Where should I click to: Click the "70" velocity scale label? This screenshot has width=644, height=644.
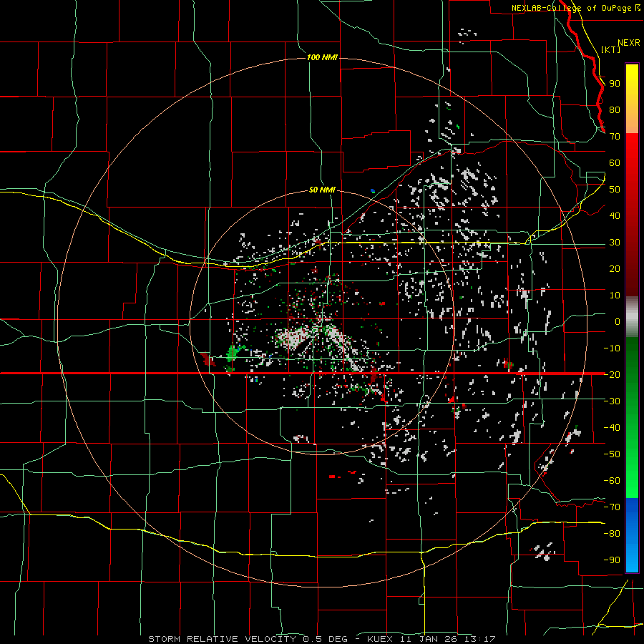615,137
